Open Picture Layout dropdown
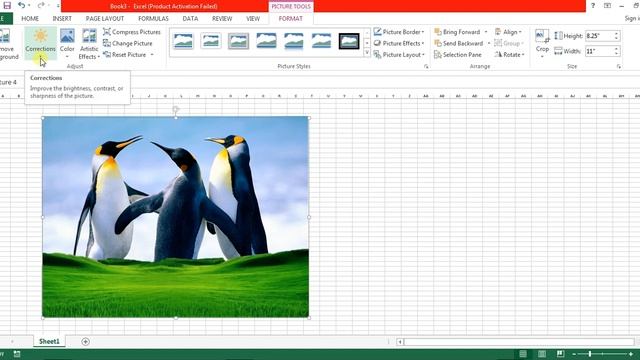This screenshot has width=640, height=360. [x=399, y=55]
